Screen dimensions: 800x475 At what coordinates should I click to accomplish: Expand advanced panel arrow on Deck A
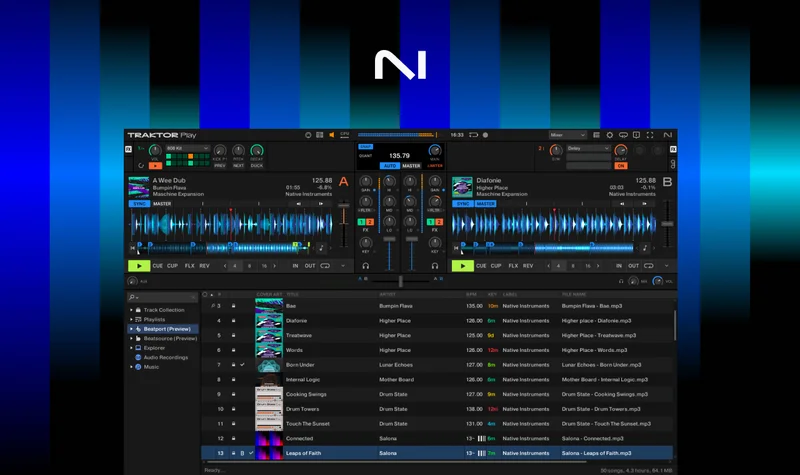(343, 266)
